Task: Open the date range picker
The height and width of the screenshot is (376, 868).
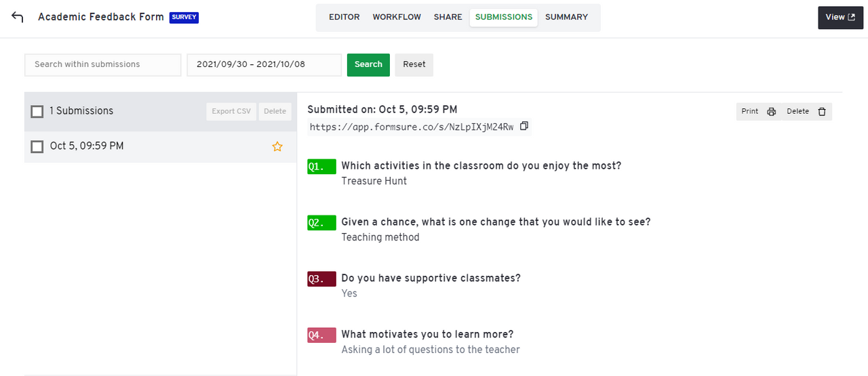Action: pos(264,64)
